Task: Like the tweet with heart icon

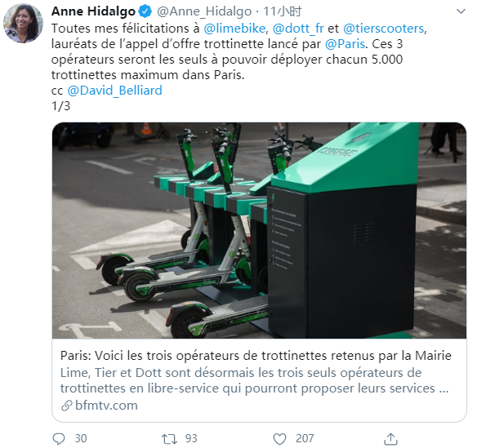Action: (x=279, y=439)
